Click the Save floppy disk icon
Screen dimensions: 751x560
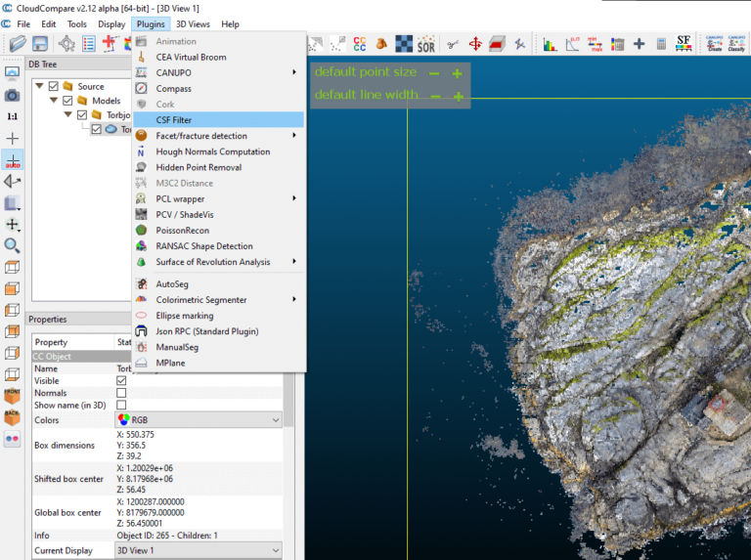click(x=40, y=44)
